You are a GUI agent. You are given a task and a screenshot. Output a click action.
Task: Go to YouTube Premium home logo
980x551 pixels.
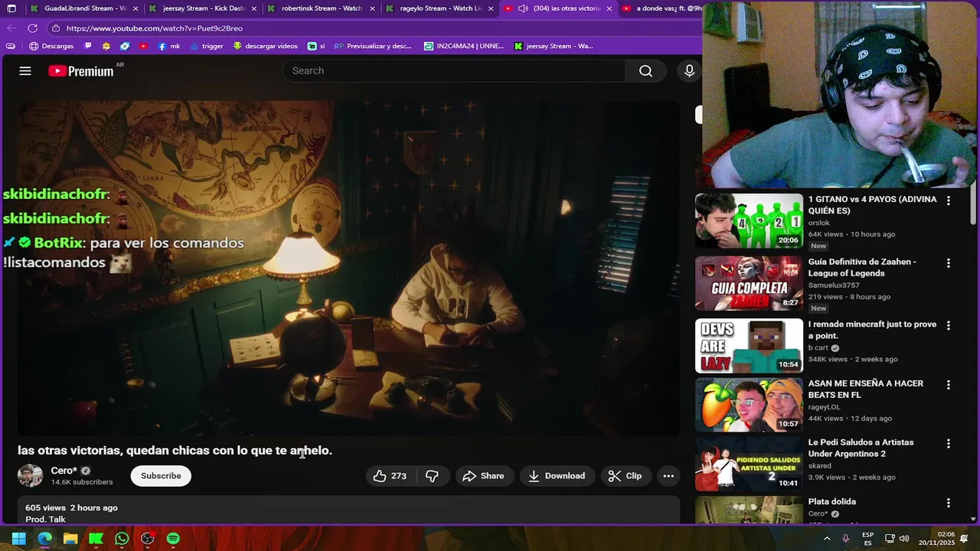pos(80,71)
